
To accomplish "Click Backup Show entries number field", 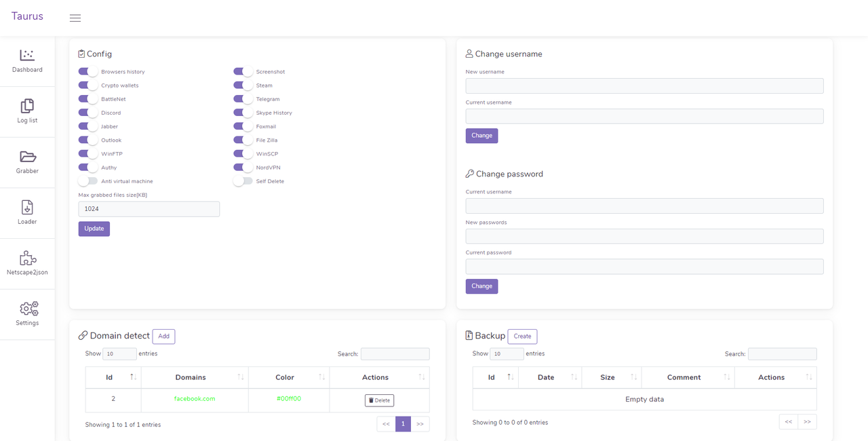I will pyautogui.click(x=507, y=354).
